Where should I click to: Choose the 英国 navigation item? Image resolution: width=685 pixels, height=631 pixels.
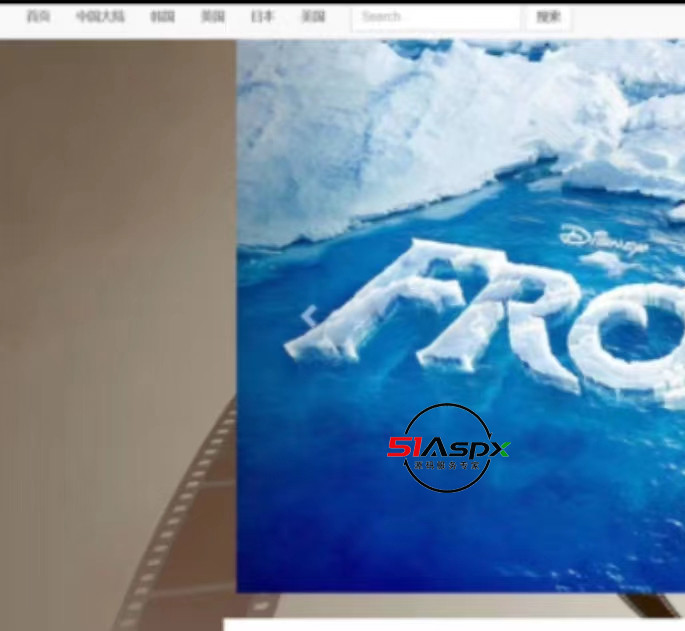click(213, 17)
